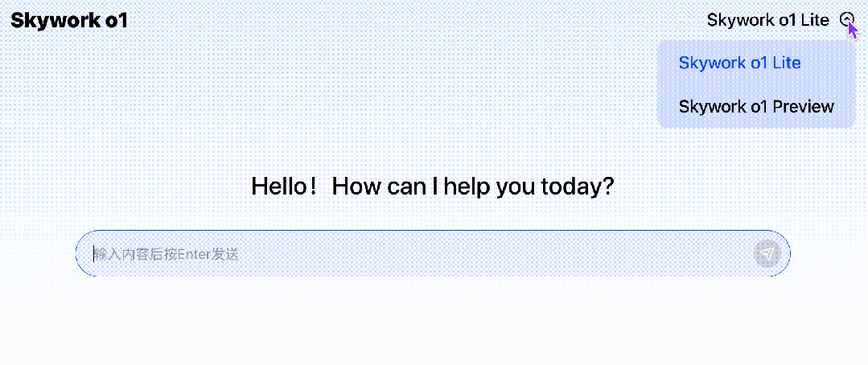Click the circled chevron model selector icon
Image resolution: width=868 pixels, height=365 pixels.
(847, 20)
